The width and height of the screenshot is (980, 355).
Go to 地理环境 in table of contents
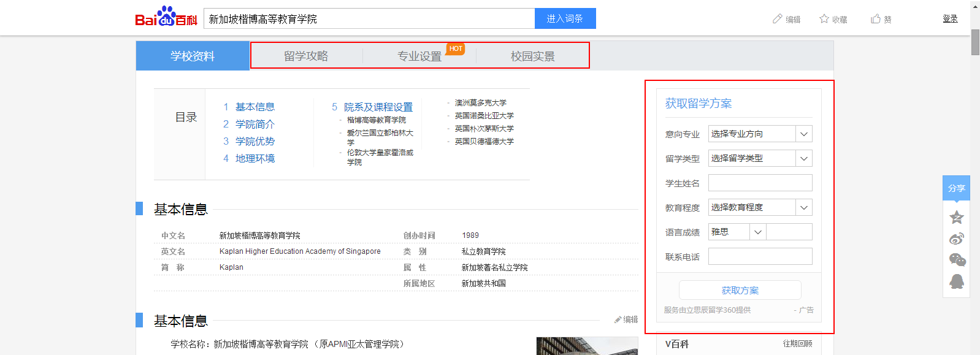[255, 158]
